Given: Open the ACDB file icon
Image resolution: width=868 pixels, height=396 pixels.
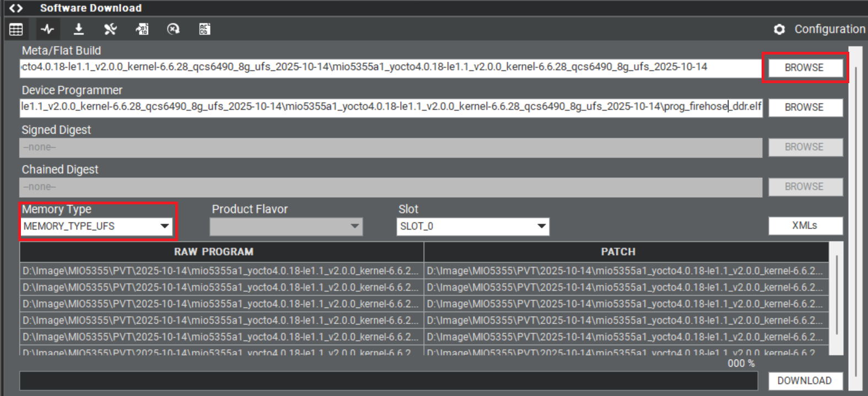Looking at the screenshot, I should [204, 29].
